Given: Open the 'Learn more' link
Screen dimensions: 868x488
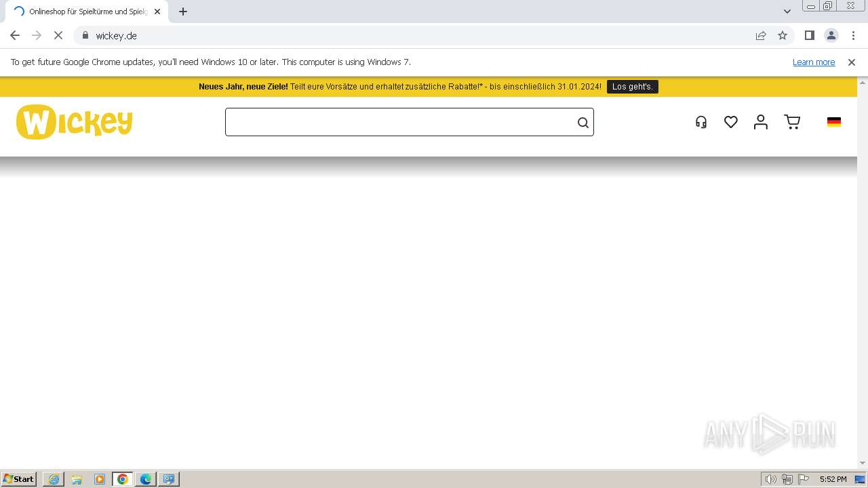Looking at the screenshot, I should click(814, 62).
